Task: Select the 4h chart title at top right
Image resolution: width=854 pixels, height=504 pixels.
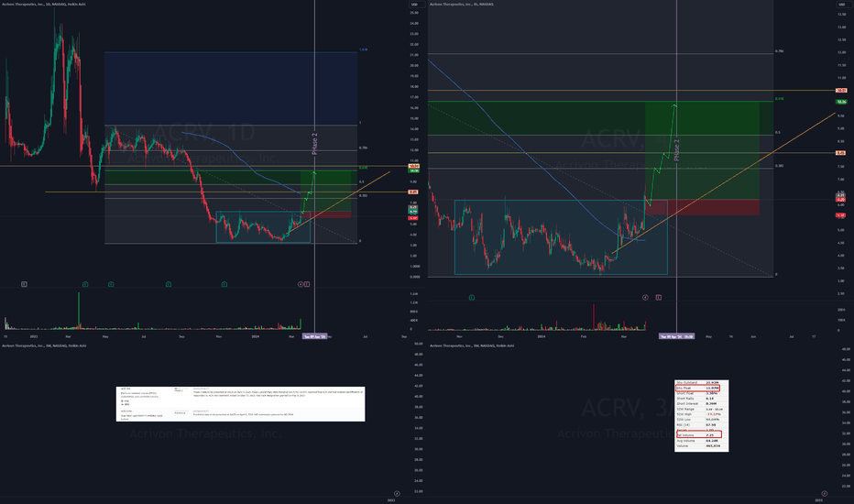Action: point(462,5)
